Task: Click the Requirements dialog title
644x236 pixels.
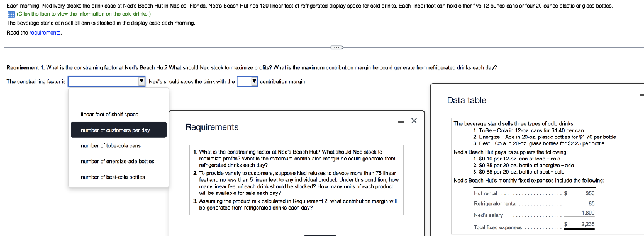Action: tap(212, 128)
